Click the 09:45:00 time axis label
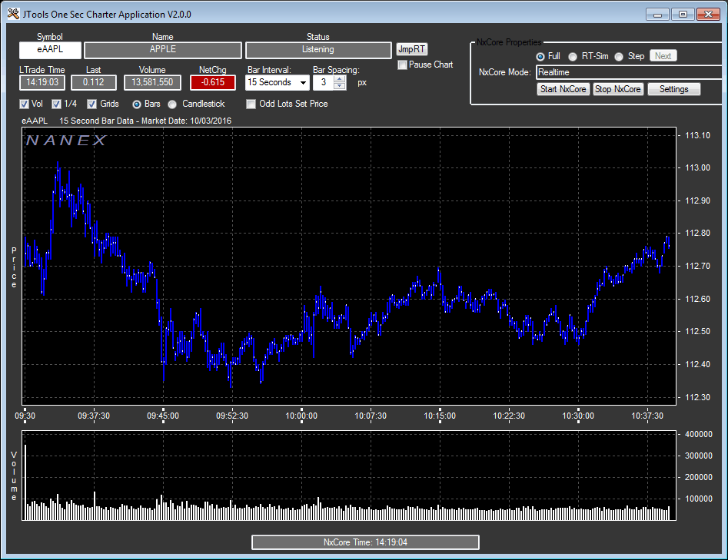728x560 pixels. point(163,416)
